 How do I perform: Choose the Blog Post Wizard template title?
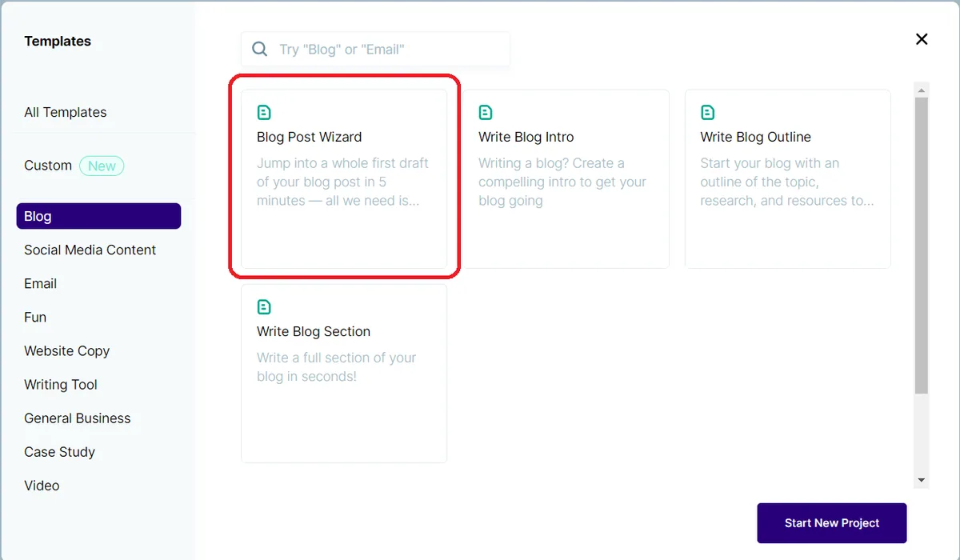309,137
